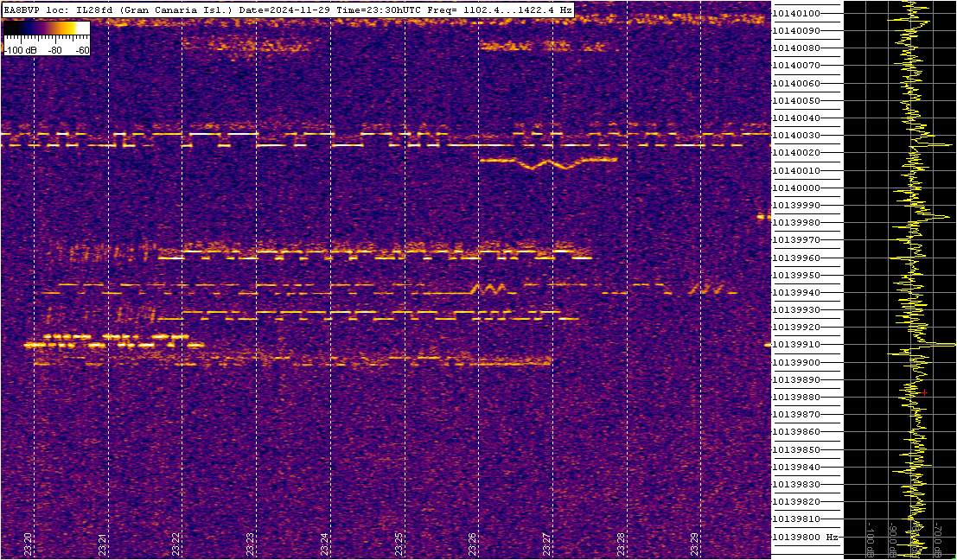This screenshot has height=560, width=957.
Task: Click the 10139980 frequency label
Action: point(796,223)
